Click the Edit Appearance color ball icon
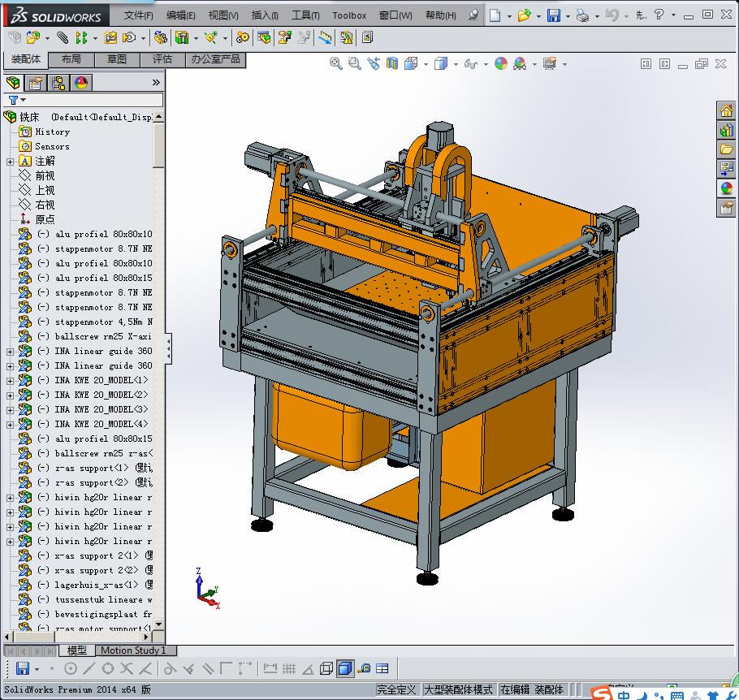 click(501, 63)
